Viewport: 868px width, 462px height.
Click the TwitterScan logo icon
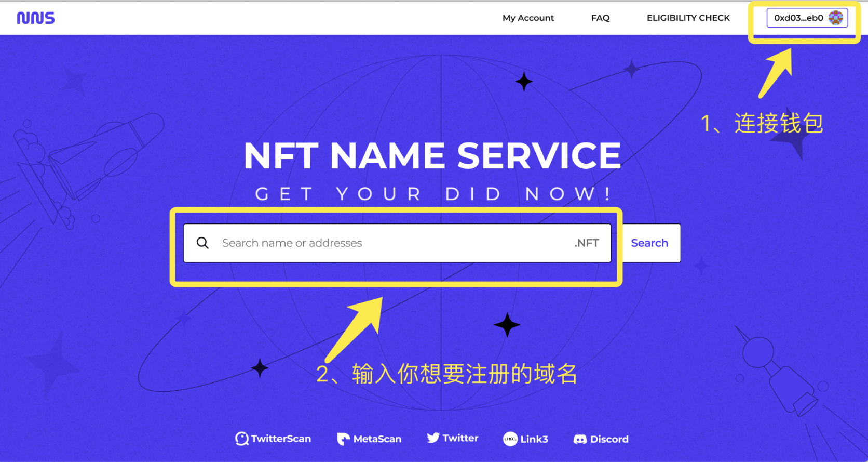coord(241,439)
